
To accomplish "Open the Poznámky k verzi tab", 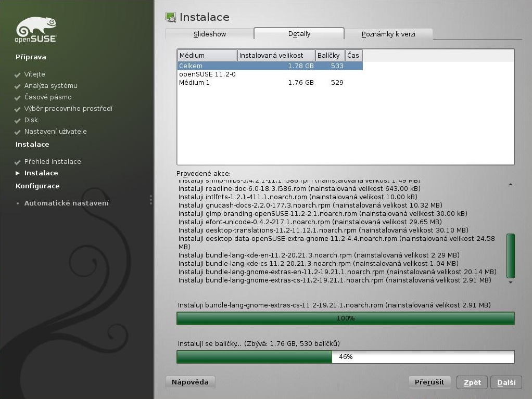I will click(388, 34).
